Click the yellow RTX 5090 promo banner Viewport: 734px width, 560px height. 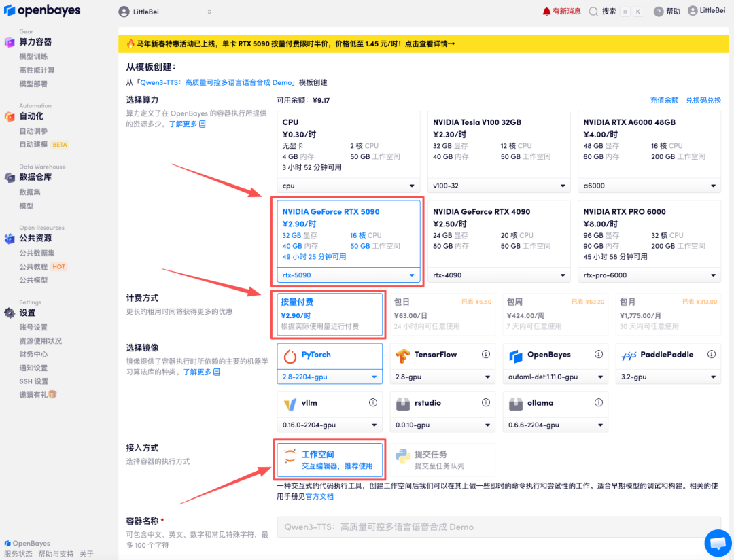coord(423,44)
